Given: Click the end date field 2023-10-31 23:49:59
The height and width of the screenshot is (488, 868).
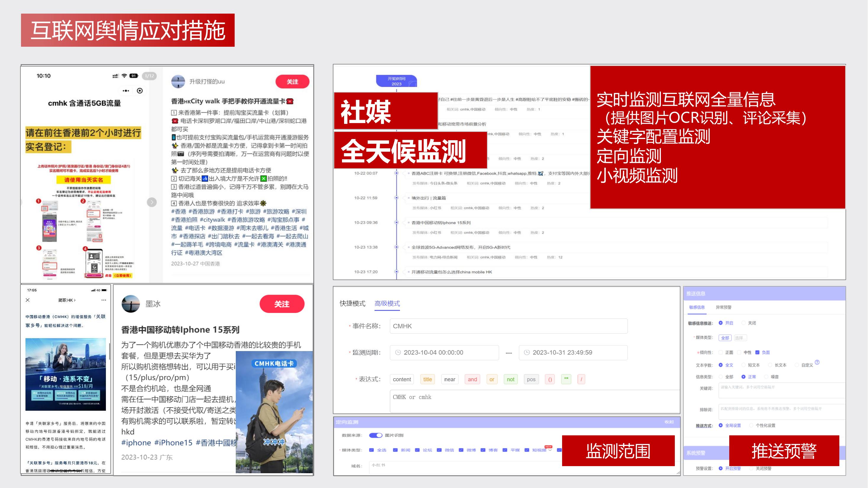Looking at the screenshot, I should [573, 353].
